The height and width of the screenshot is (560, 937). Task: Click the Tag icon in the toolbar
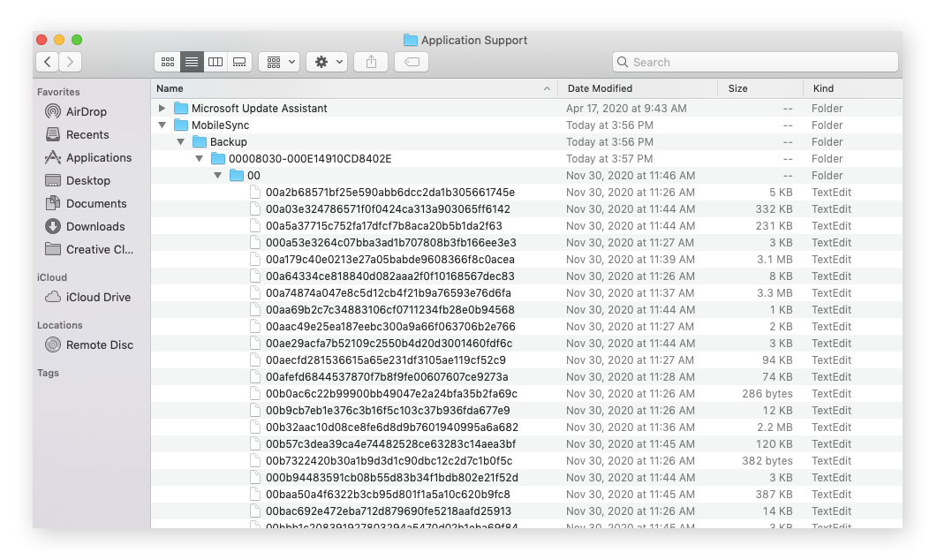411,62
